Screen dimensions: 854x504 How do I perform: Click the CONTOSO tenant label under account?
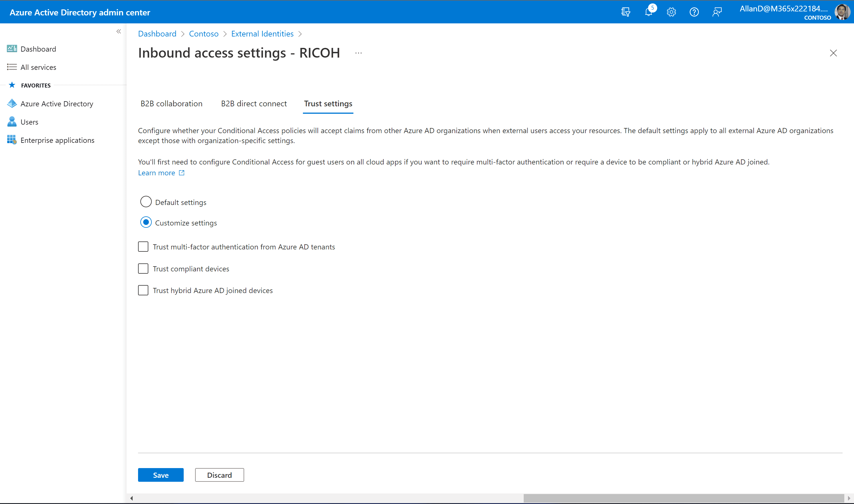pyautogui.click(x=817, y=17)
